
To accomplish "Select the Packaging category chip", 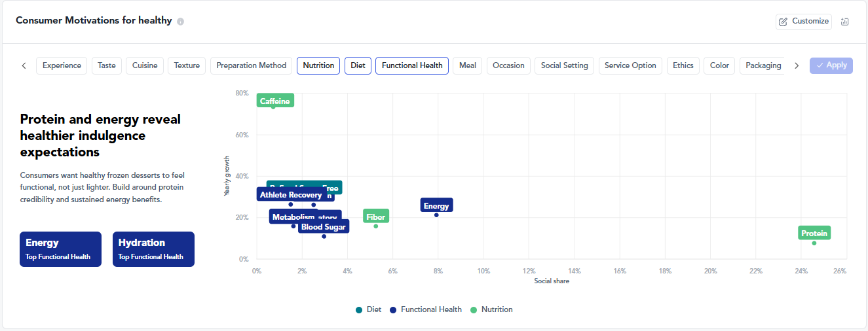I will coord(763,65).
